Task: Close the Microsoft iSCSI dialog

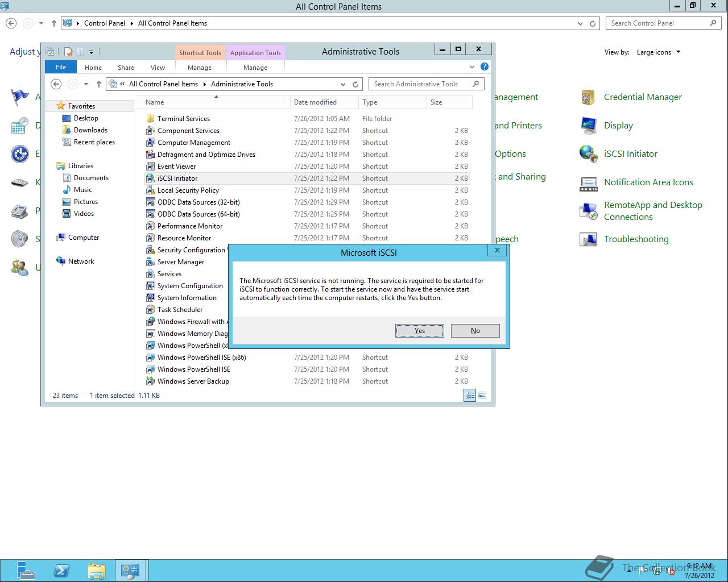Action: click(497, 250)
